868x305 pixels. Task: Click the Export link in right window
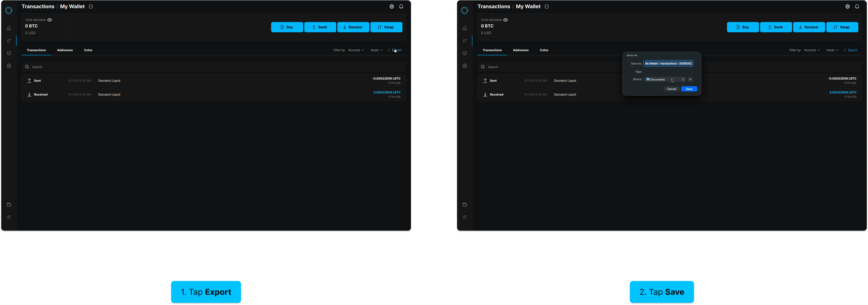(x=852, y=50)
